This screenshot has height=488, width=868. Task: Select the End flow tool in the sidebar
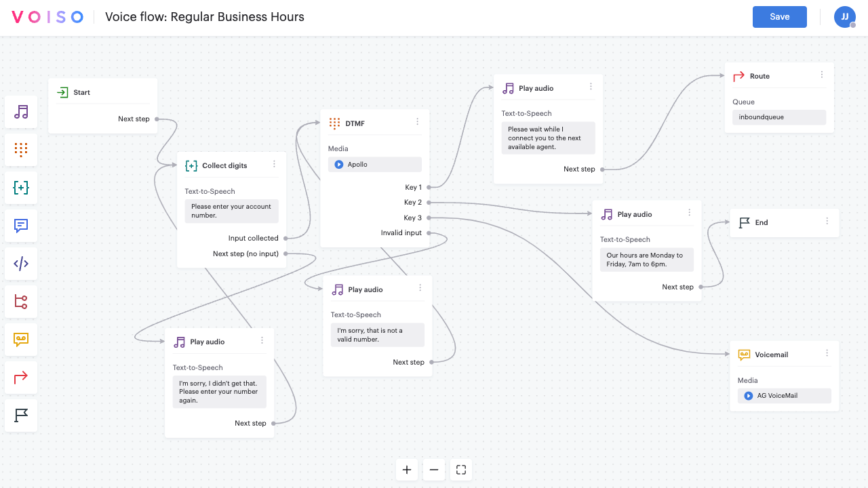pos(21,415)
